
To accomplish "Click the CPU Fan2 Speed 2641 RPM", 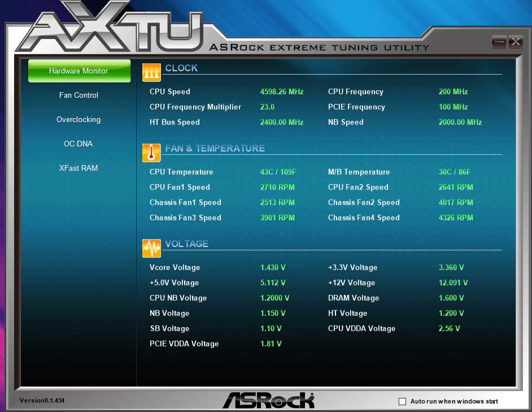I will tap(456, 187).
